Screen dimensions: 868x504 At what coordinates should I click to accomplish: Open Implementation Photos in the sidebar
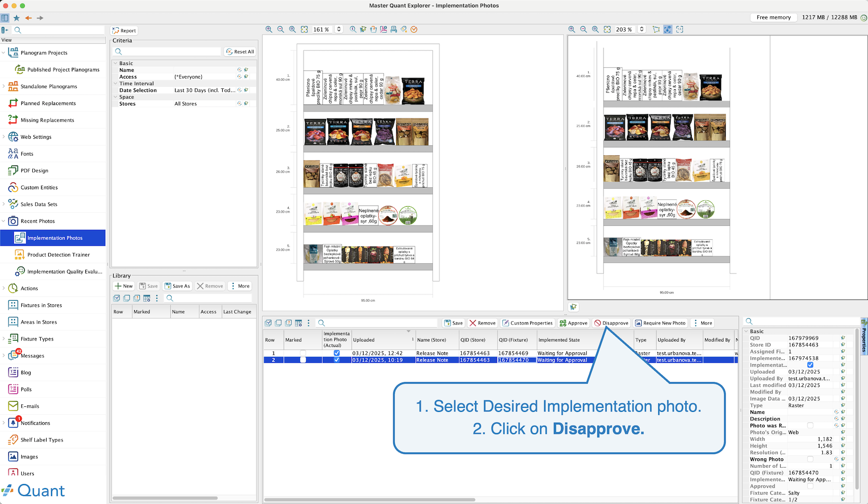[53, 238]
